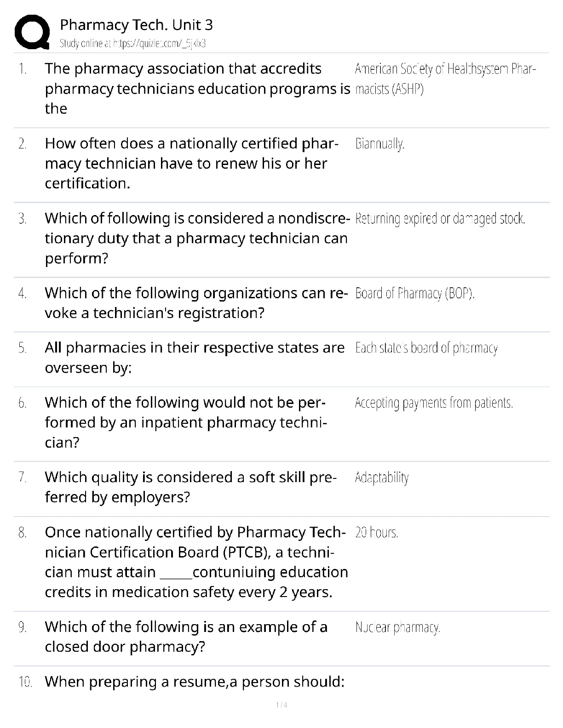Select the Biannually answer text
563x728 pixels.
click(x=379, y=144)
